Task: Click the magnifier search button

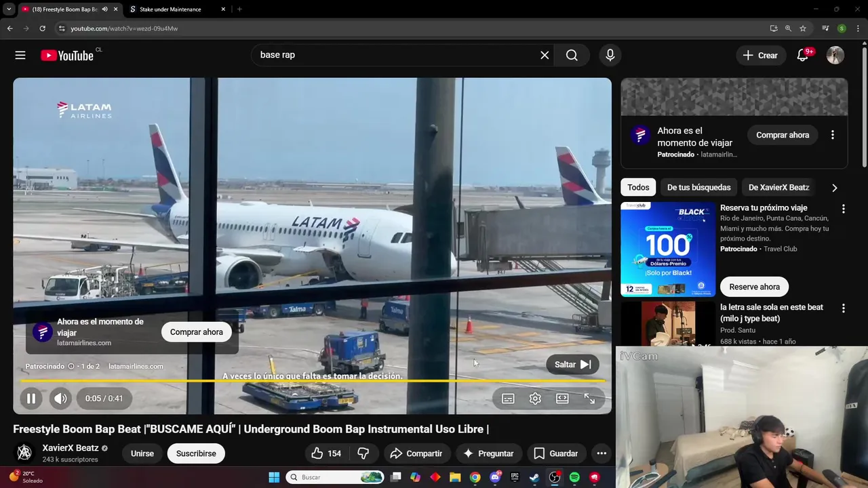Action: [572, 56]
